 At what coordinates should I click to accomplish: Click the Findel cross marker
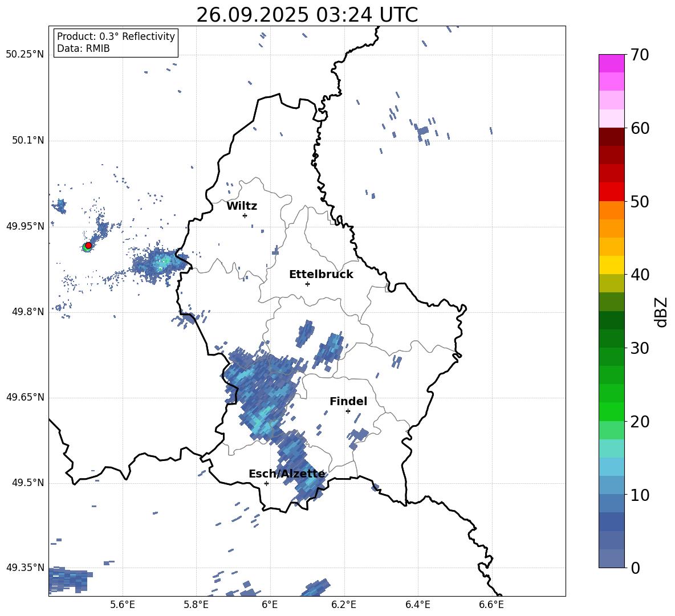click(x=348, y=411)
